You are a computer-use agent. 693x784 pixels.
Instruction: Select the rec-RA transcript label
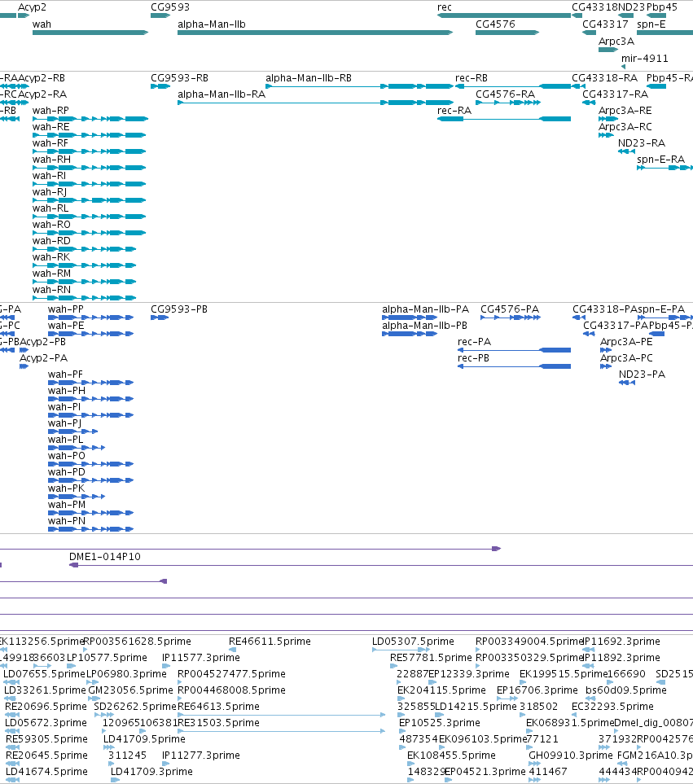(x=454, y=111)
